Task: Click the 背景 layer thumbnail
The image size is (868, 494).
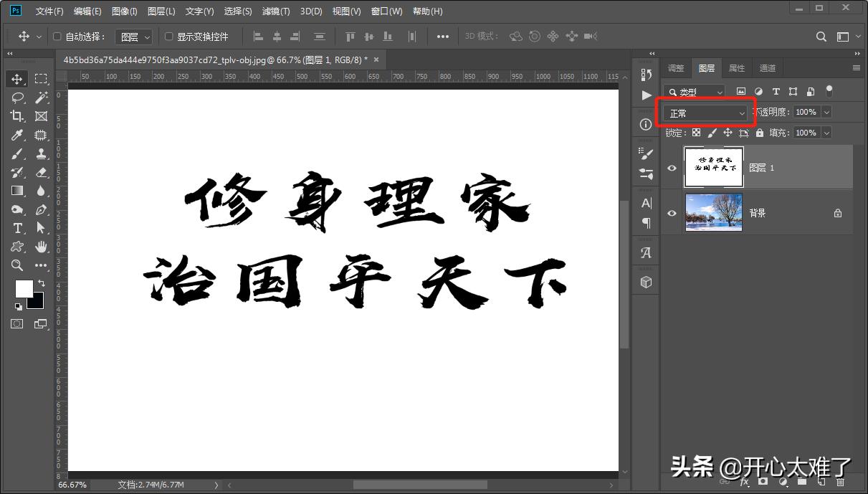Action: 714,213
